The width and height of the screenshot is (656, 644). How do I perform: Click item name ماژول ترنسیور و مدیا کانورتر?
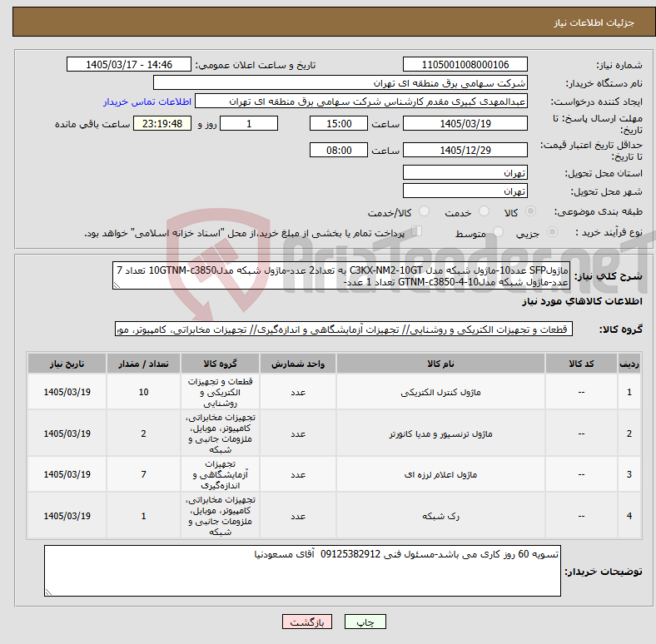[x=440, y=433]
